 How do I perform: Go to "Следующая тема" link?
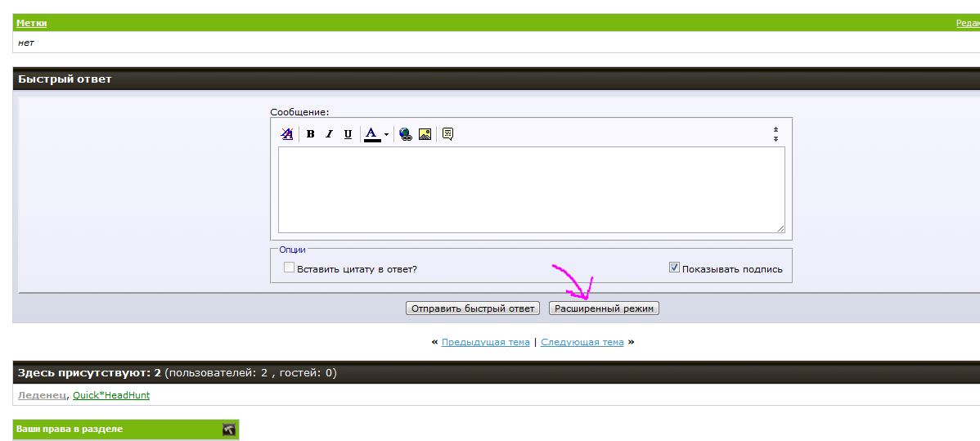click(x=582, y=342)
